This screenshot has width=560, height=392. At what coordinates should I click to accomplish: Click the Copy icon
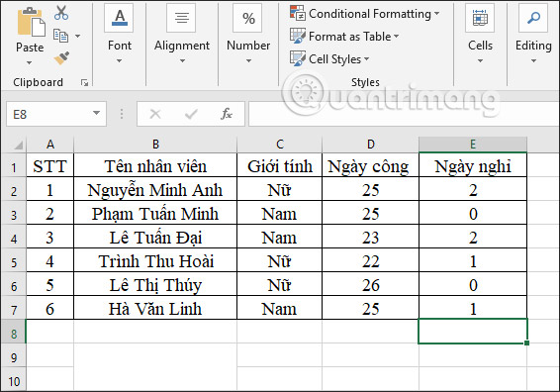60,36
